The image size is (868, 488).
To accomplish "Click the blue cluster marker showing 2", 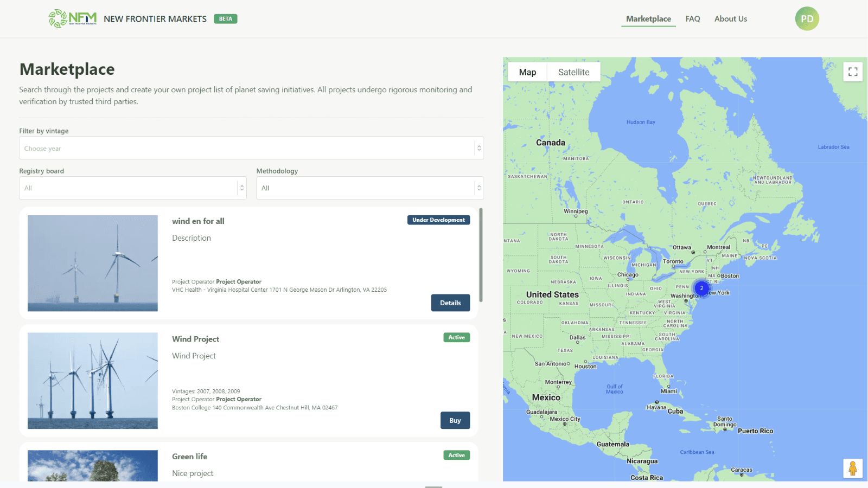I will tap(701, 288).
